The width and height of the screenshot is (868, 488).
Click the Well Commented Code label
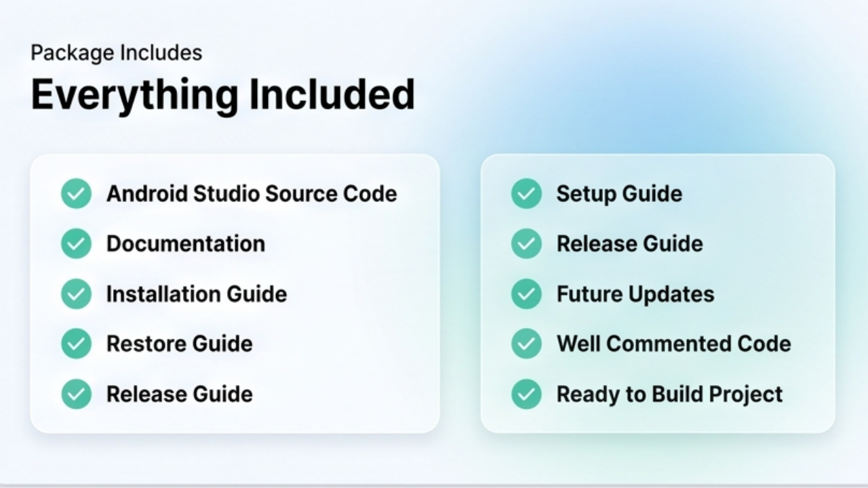click(674, 344)
